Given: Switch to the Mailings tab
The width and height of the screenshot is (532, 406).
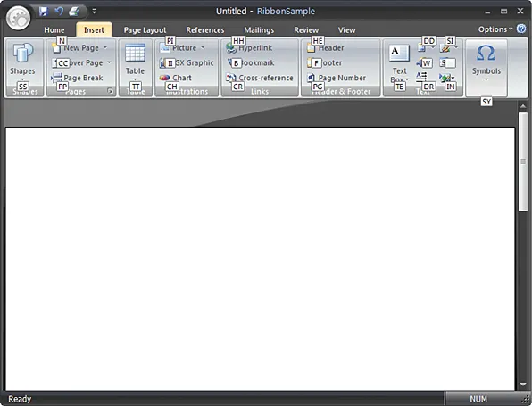Looking at the screenshot, I should pyautogui.click(x=259, y=30).
